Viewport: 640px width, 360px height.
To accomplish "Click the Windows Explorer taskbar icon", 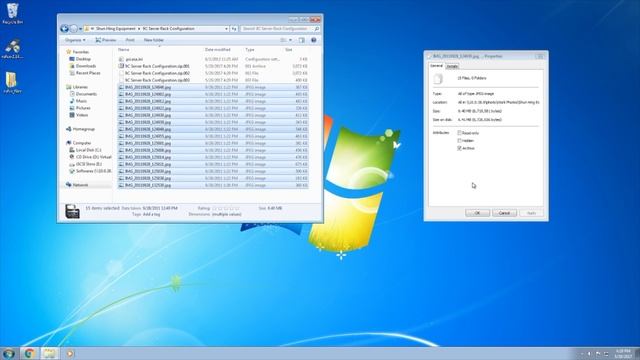I will pos(49,353).
